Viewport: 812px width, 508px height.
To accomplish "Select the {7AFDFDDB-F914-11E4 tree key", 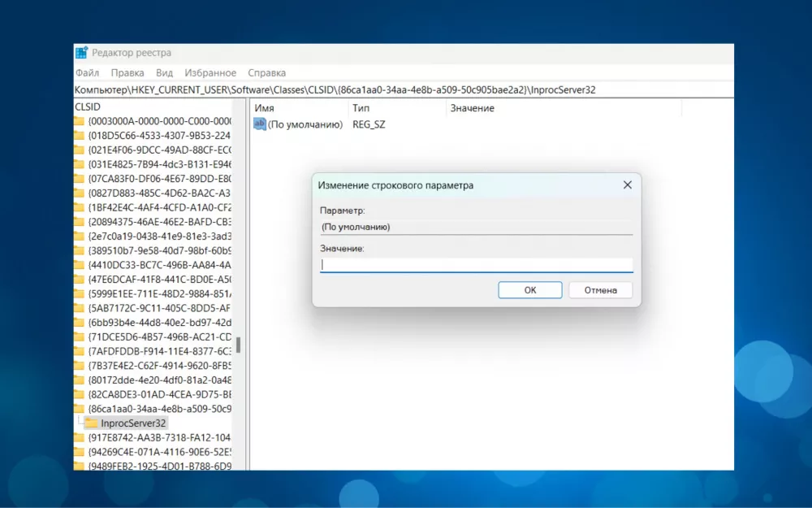I will coord(159,351).
